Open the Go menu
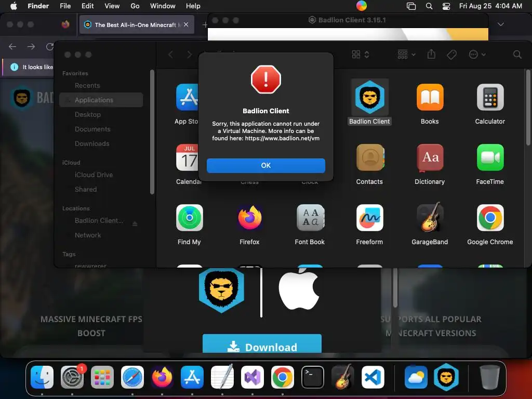This screenshot has height=399, width=532. coord(135,6)
